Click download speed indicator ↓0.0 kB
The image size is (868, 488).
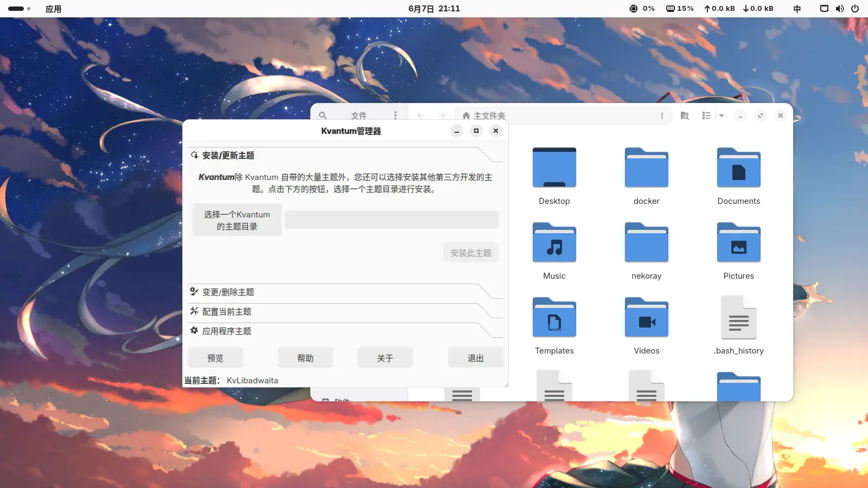[758, 9]
